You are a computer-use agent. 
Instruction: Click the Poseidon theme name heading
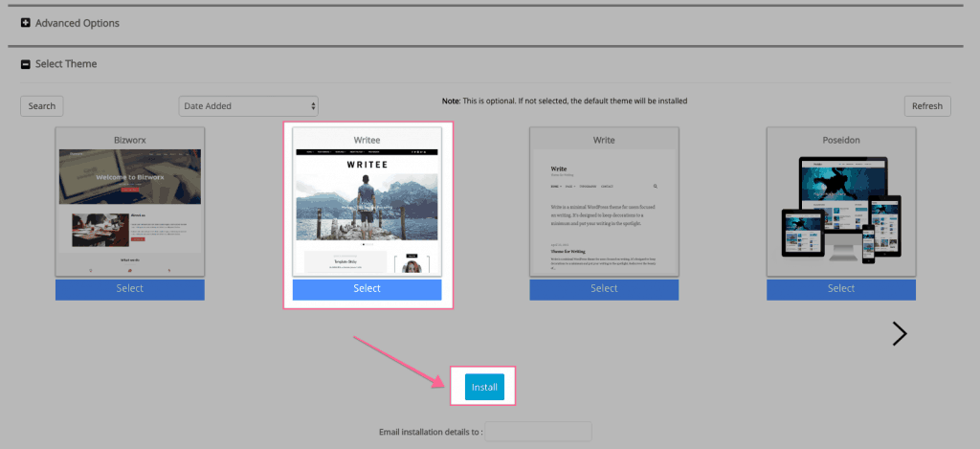(840, 139)
